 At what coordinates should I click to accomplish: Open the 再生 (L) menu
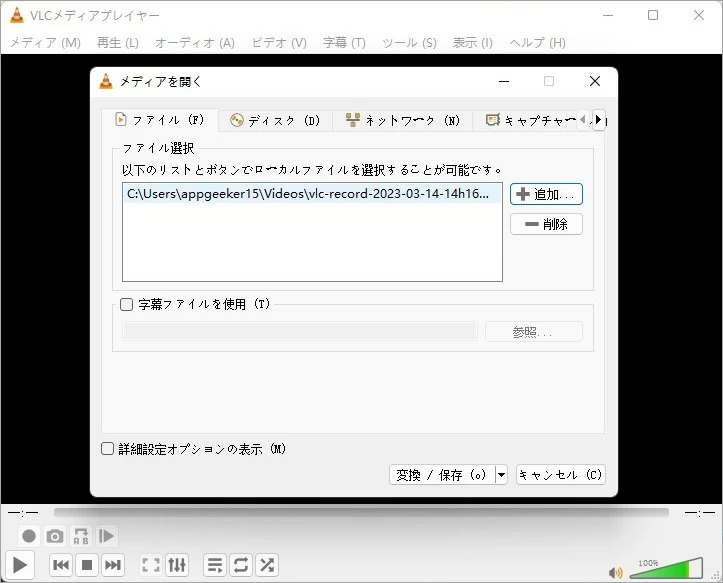(118, 43)
